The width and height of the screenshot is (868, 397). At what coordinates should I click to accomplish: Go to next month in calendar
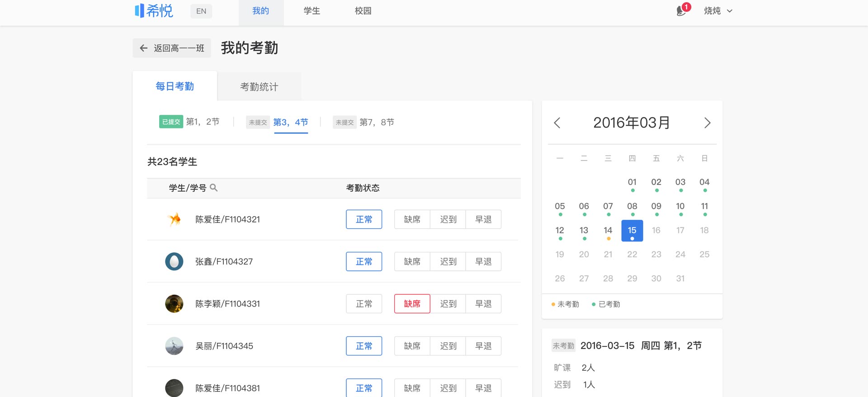707,123
